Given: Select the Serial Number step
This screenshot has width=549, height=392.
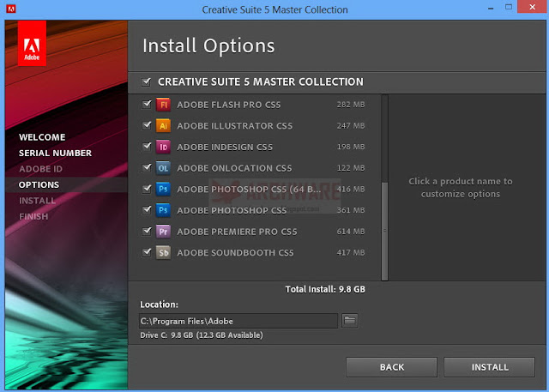Looking at the screenshot, I should [55, 153].
